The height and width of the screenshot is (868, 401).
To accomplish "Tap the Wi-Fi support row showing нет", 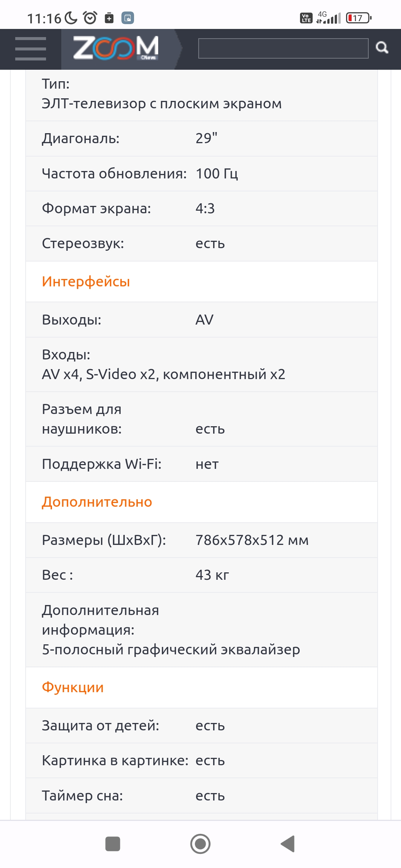I will pos(149,463).
